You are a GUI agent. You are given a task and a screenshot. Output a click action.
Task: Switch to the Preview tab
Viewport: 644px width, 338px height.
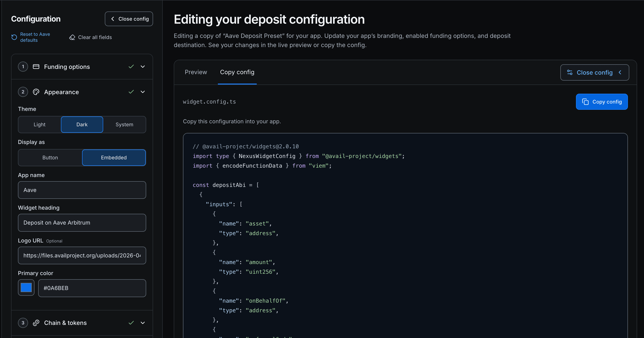click(x=196, y=72)
